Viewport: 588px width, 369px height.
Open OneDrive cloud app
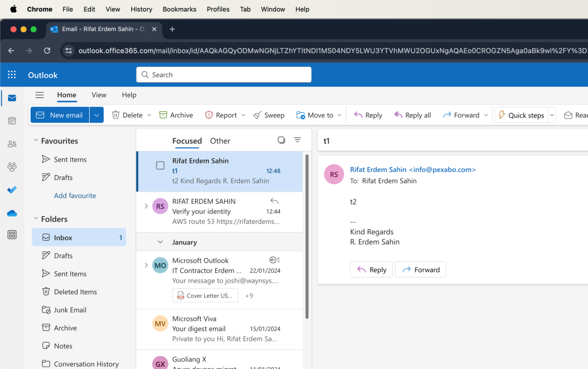(12, 213)
